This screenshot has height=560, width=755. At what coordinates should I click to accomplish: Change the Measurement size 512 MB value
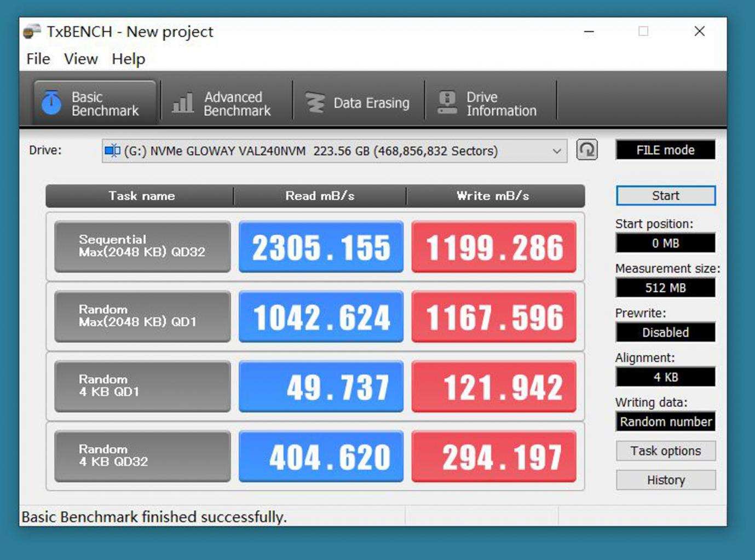[x=666, y=288]
